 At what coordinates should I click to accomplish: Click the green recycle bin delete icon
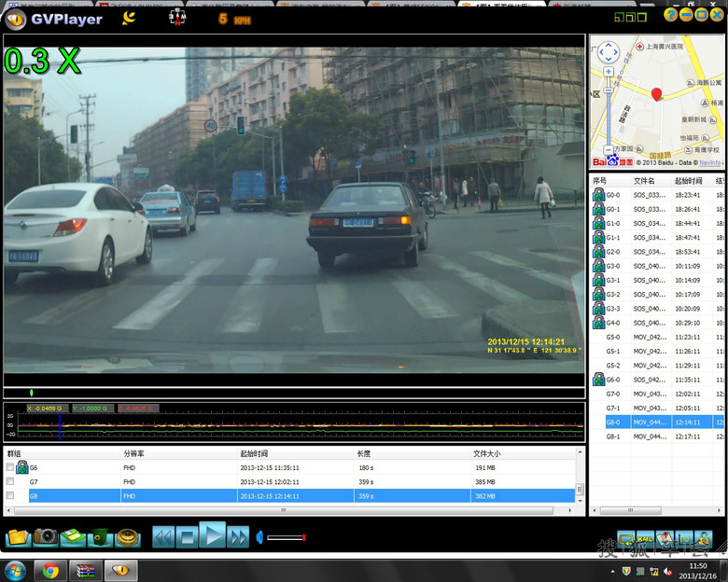tap(100, 537)
